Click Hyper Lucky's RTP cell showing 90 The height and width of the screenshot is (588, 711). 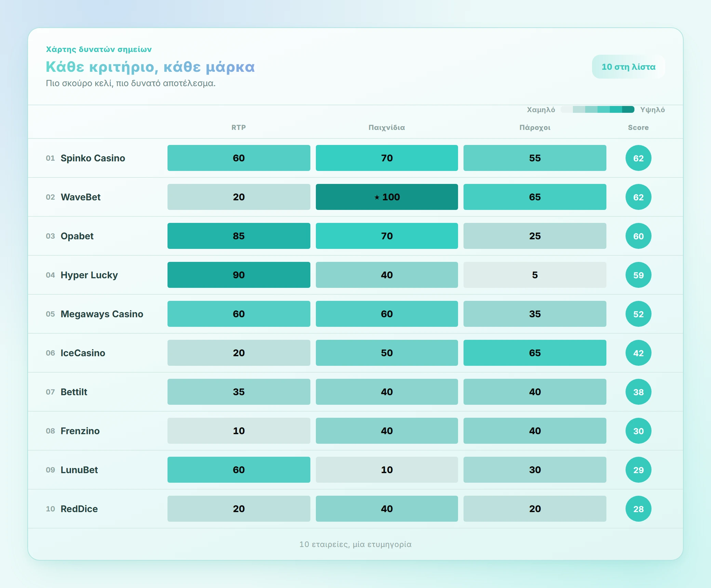click(239, 275)
